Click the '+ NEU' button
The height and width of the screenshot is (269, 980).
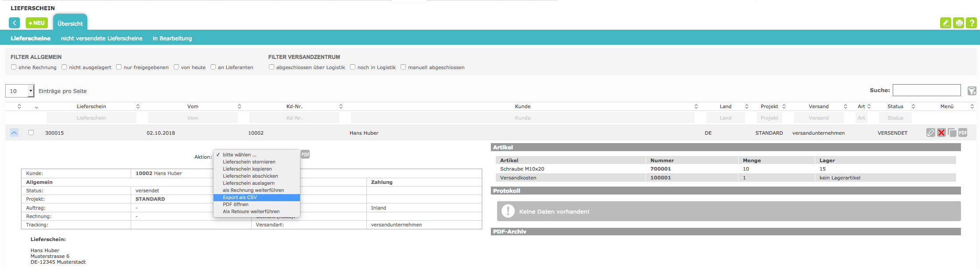click(x=37, y=23)
